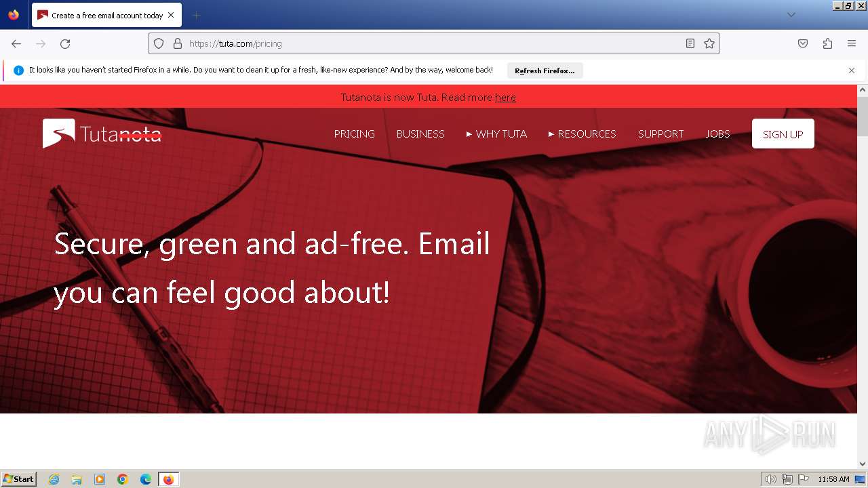Viewport: 868px width, 488px height.
Task: Open the Extensions puzzle icon
Action: [827, 43]
